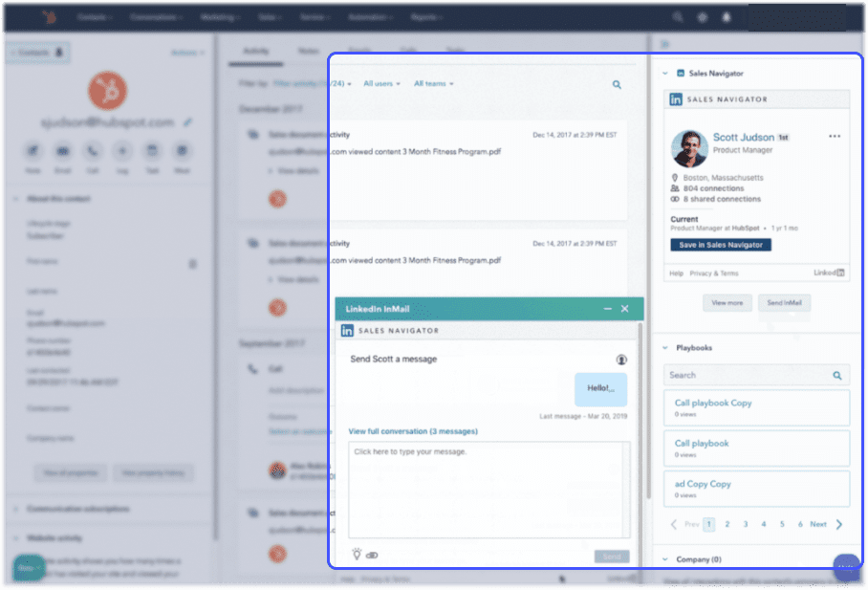
Task: Click the Send InMail button
Action: click(x=784, y=303)
